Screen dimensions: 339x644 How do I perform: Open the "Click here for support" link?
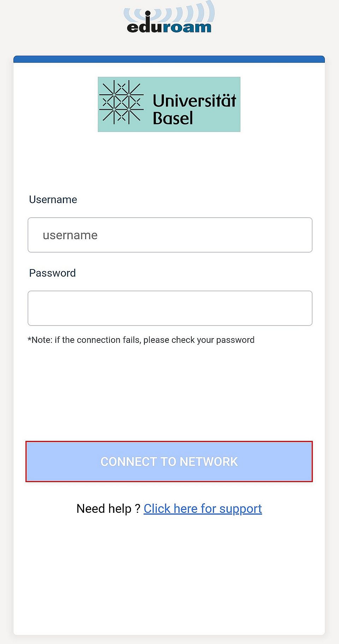point(203,509)
